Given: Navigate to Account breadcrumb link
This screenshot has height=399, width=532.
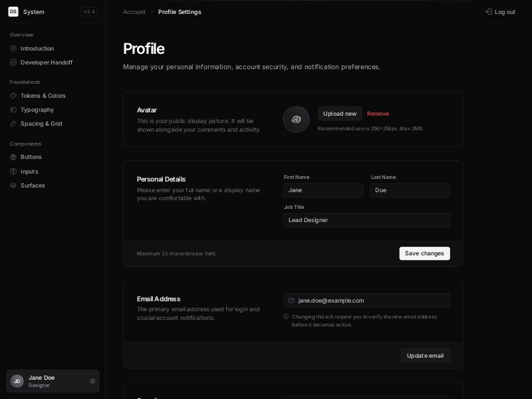Looking at the screenshot, I should 134,12.
